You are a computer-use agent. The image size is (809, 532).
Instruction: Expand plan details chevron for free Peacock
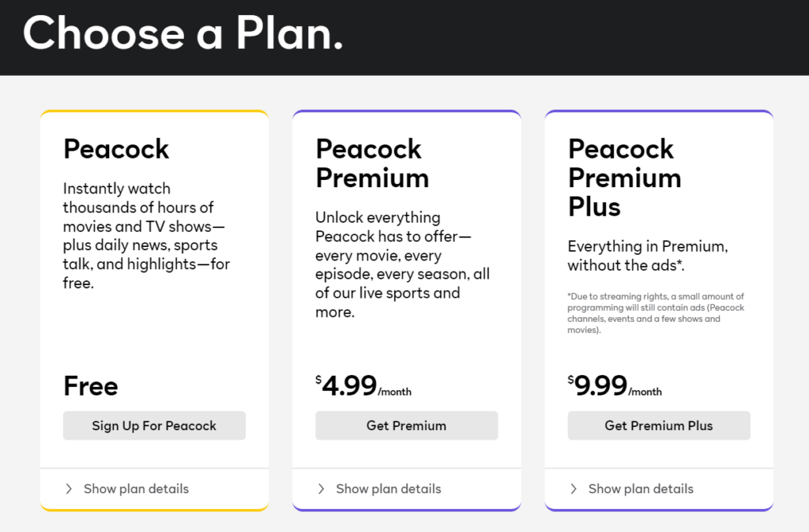[x=69, y=489]
